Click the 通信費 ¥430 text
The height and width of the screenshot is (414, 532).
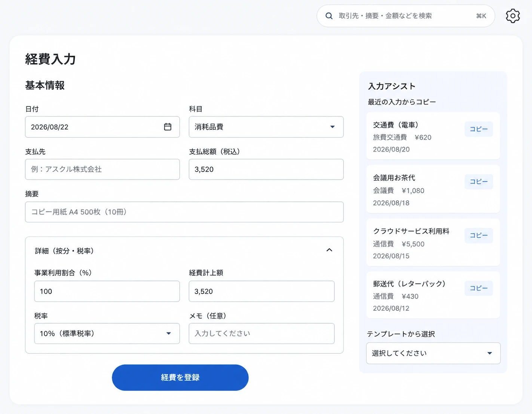point(395,296)
